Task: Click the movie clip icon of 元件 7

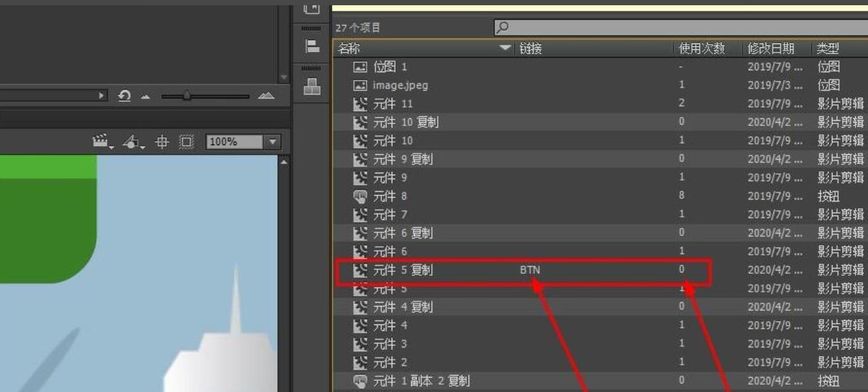Action: (x=360, y=215)
